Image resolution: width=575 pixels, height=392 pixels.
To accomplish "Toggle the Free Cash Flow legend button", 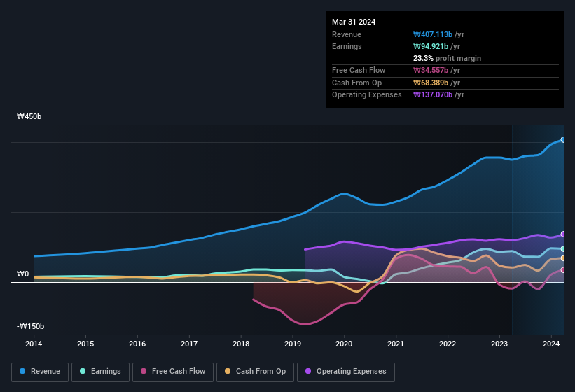I will [173, 372].
